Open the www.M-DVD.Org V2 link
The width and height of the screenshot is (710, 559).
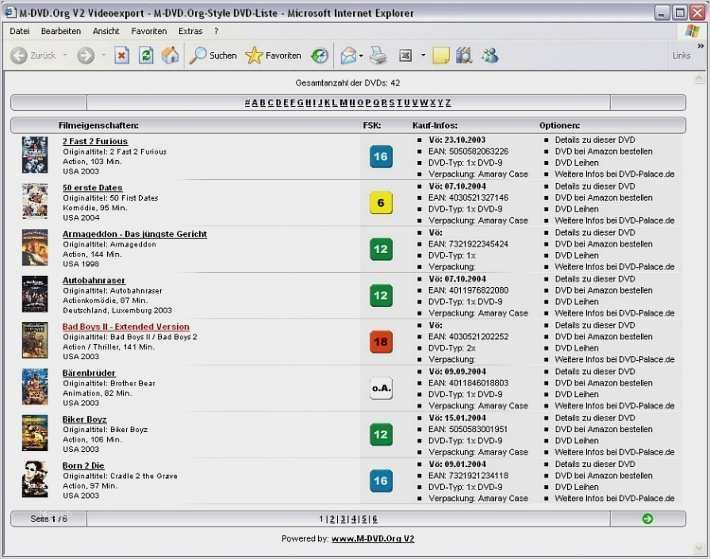[x=373, y=539]
